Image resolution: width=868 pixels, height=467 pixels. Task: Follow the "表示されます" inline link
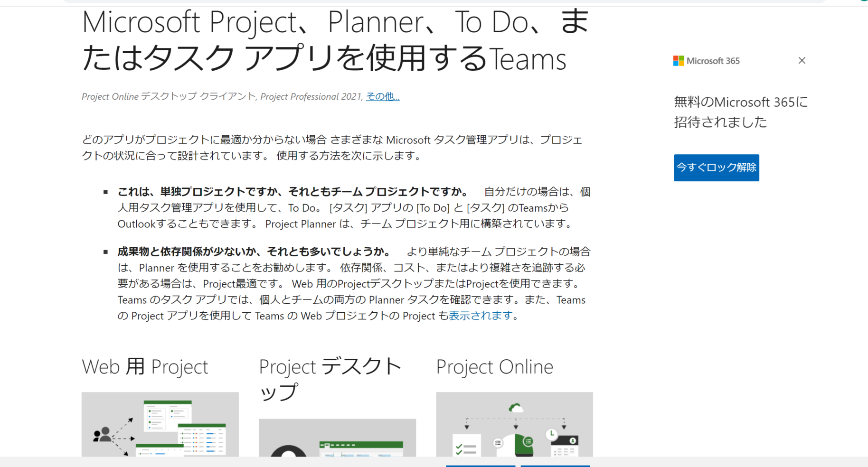[480, 316]
